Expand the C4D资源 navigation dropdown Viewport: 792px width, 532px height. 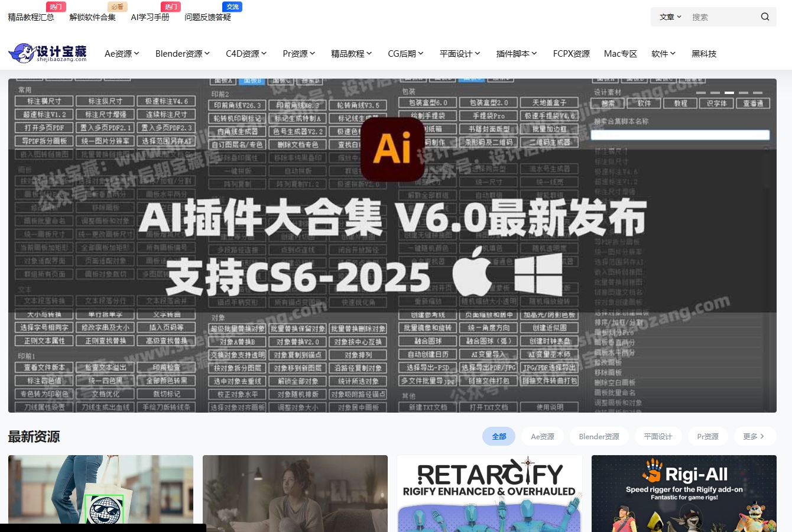245,53
